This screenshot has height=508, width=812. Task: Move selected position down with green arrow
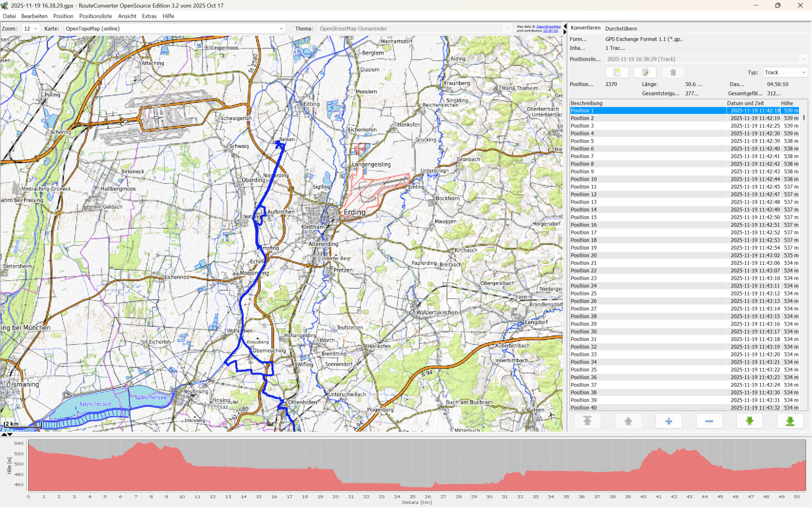tap(750, 421)
